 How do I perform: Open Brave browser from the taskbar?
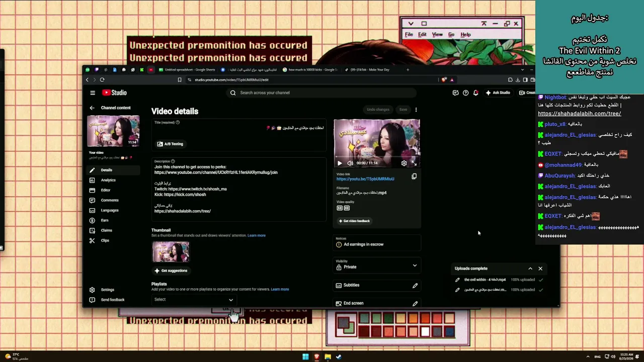316,357
